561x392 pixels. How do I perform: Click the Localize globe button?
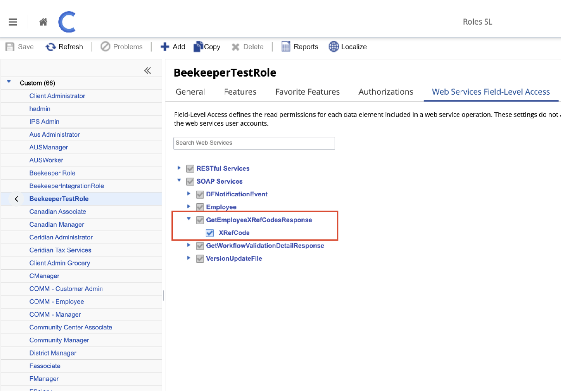(x=348, y=47)
